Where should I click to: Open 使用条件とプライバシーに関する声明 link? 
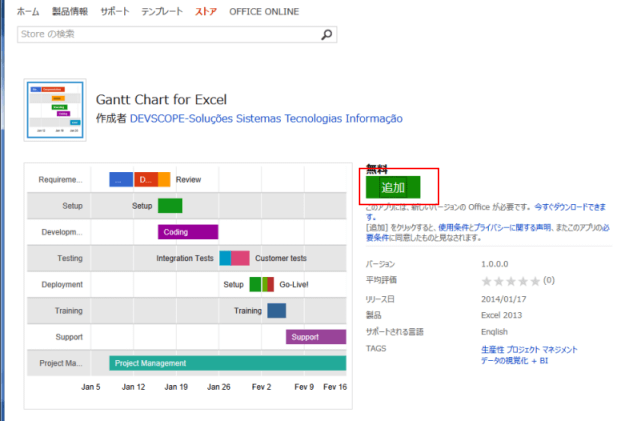[x=494, y=228]
